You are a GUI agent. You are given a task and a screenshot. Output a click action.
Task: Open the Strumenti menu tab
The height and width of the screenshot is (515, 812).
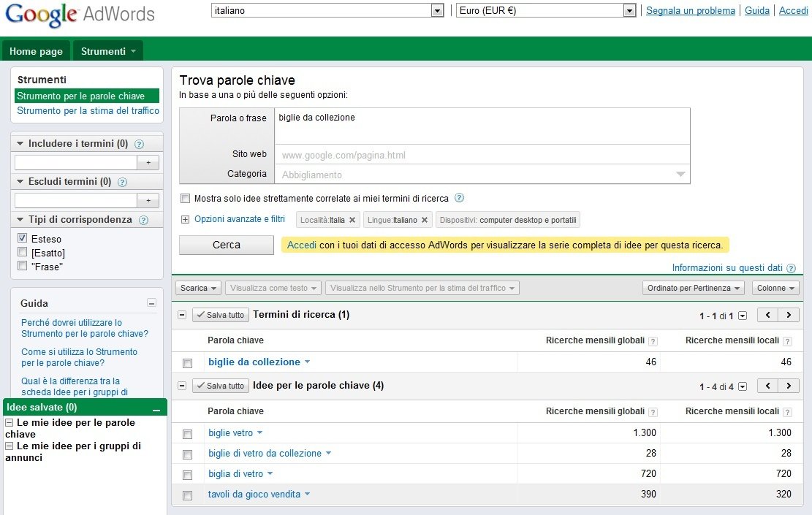pos(107,51)
